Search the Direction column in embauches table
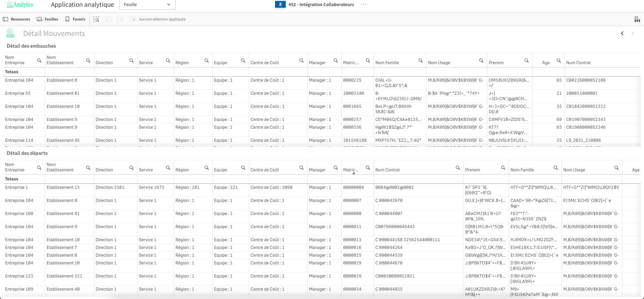The width and height of the screenshot is (644, 299). 131,61
